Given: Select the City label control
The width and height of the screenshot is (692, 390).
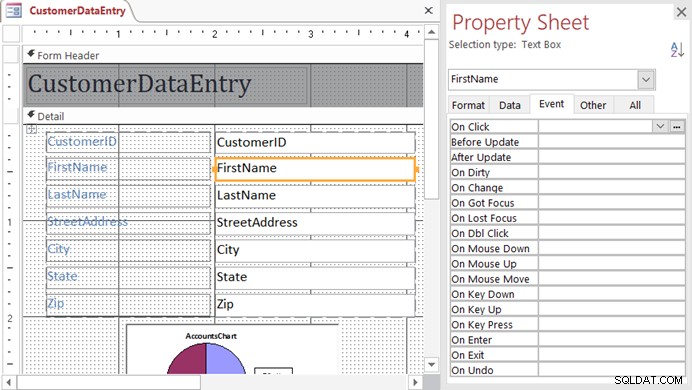Looking at the screenshot, I should point(128,250).
